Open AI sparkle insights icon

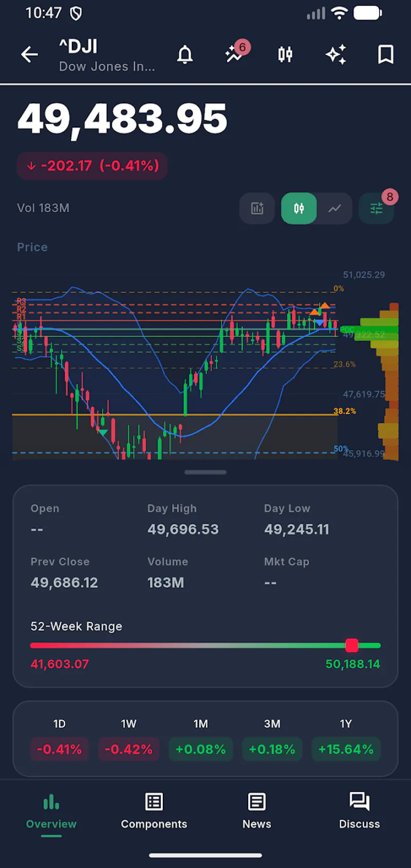336,54
